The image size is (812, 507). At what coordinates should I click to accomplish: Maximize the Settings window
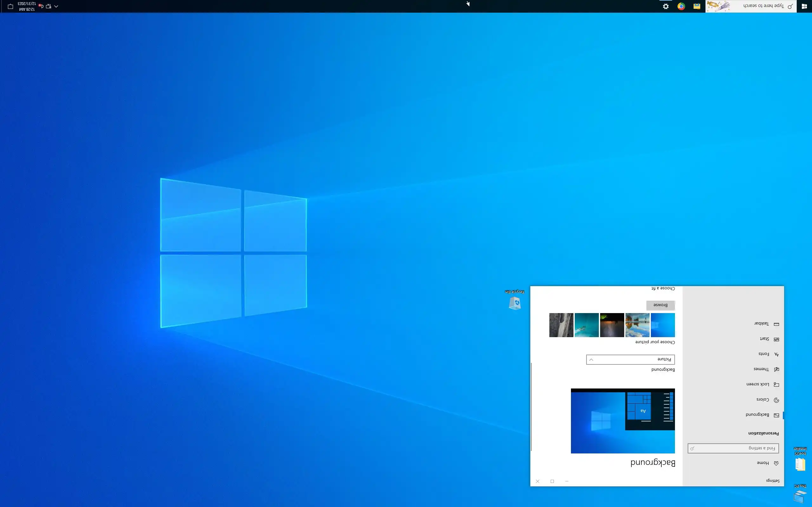pos(552,481)
